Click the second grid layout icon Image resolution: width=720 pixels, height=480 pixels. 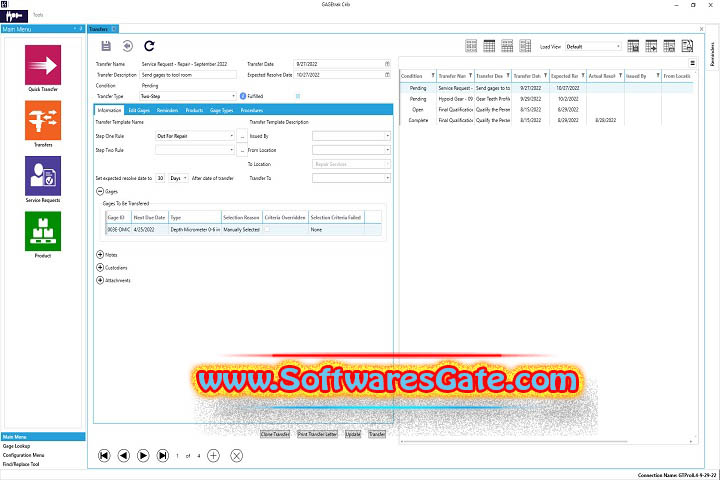coord(489,46)
